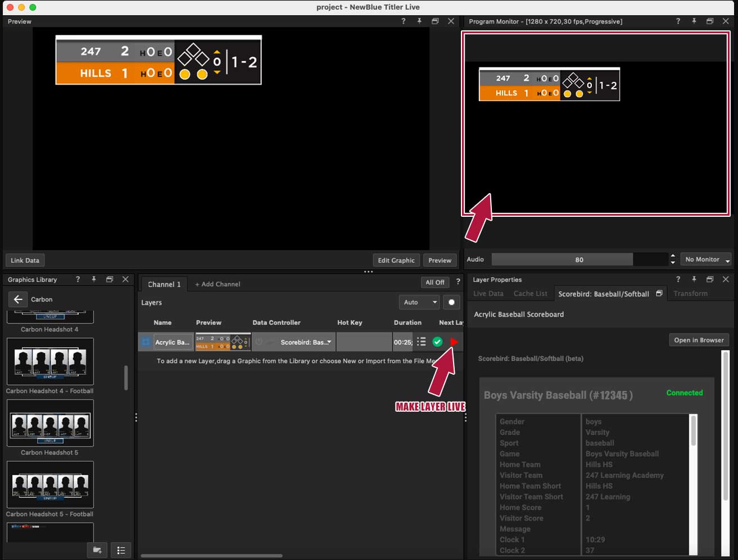The width and height of the screenshot is (738, 560).
Task: Pin the Preview panel
Action: (x=419, y=21)
